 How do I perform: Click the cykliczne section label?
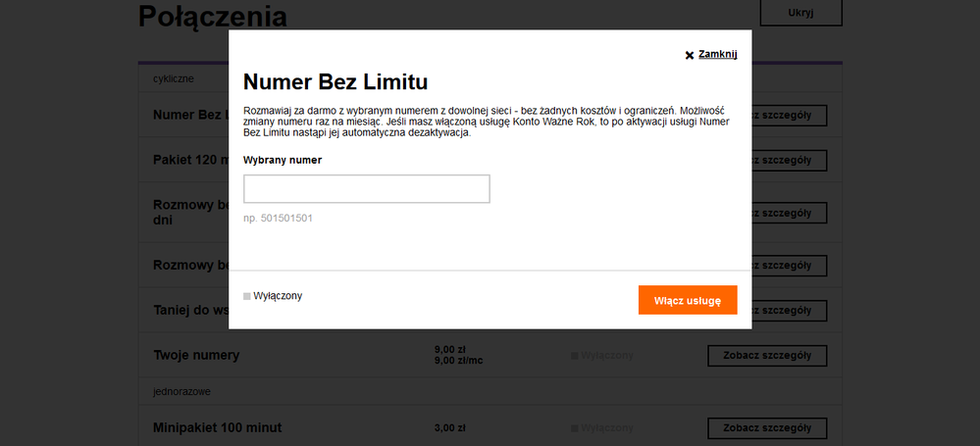tap(174, 77)
